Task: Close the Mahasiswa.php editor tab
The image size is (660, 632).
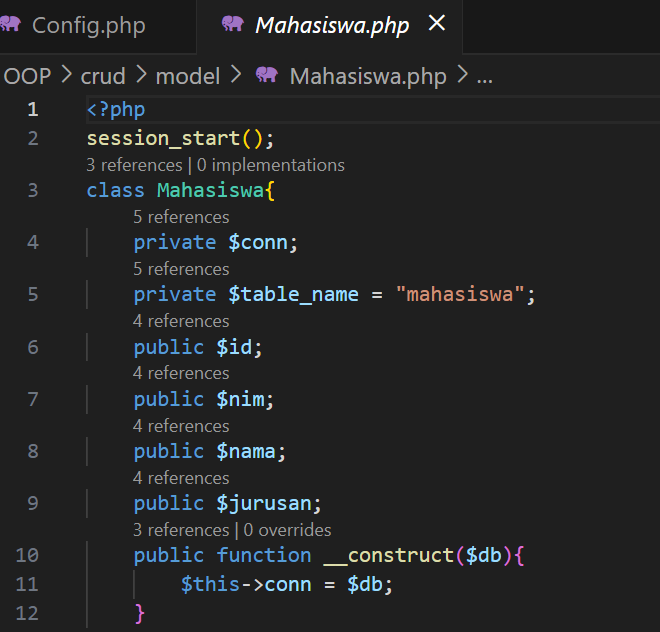Action: click(437, 24)
